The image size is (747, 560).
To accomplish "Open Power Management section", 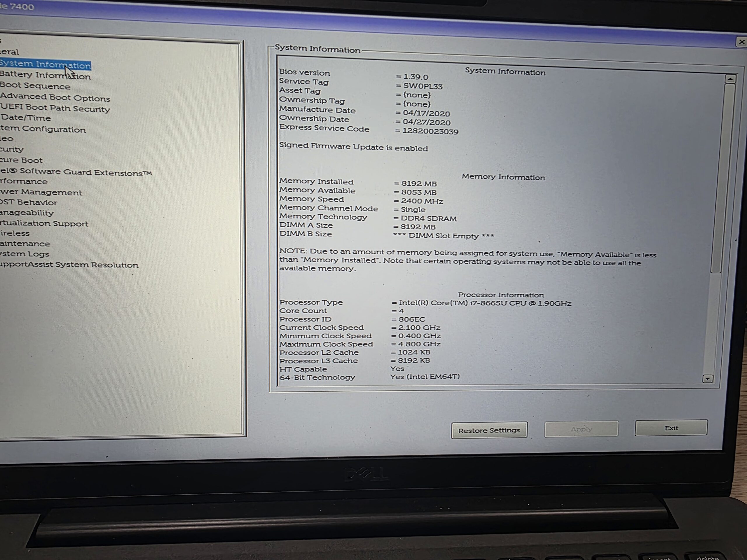I will click(x=41, y=192).
